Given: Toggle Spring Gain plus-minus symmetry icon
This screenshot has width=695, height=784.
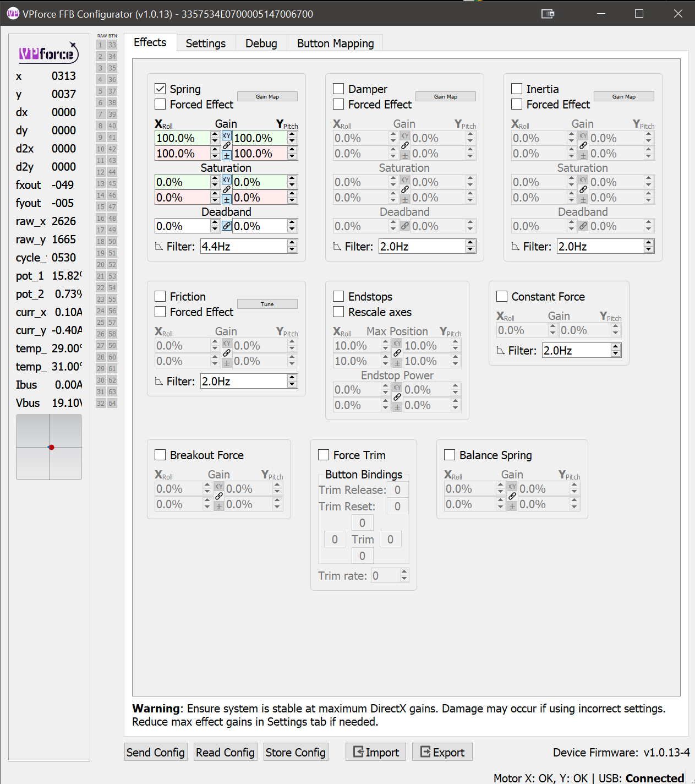Looking at the screenshot, I should pos(227,155).
